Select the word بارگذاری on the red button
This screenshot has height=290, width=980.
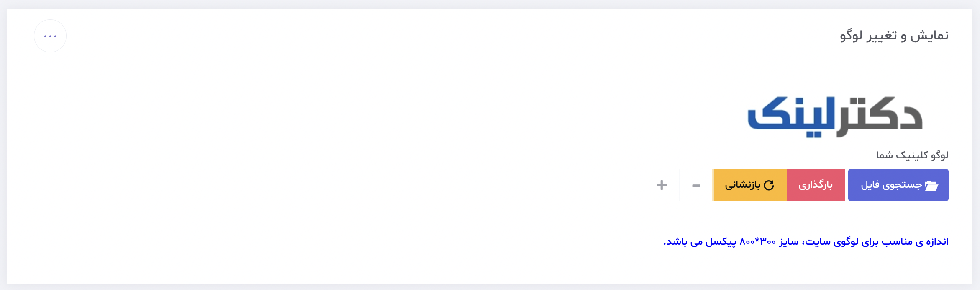tap(816, 185)
